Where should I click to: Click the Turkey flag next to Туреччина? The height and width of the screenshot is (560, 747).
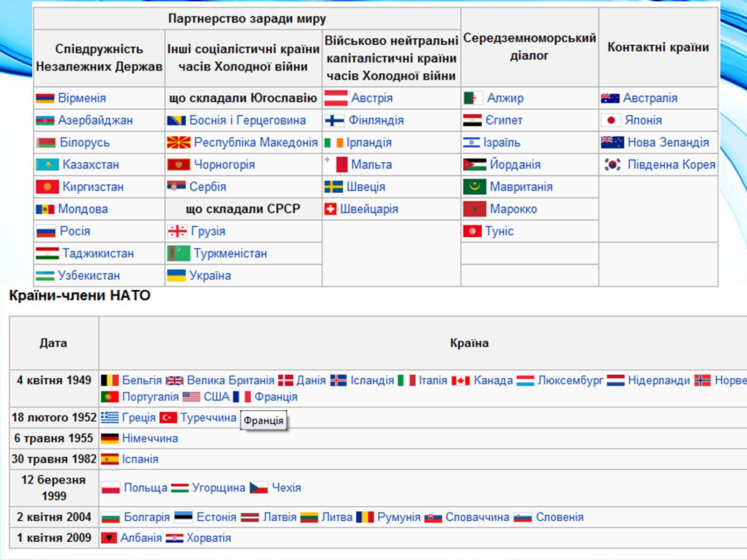168,417
